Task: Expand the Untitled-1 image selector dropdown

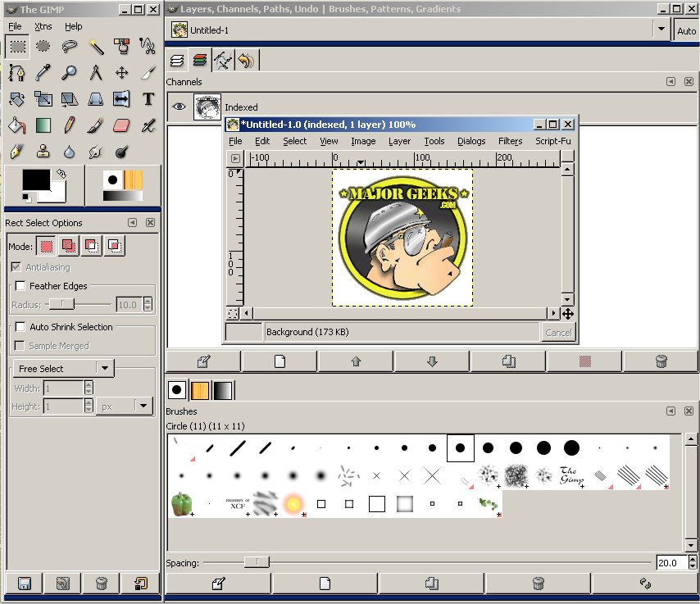Action: click(x=661, y=30)
